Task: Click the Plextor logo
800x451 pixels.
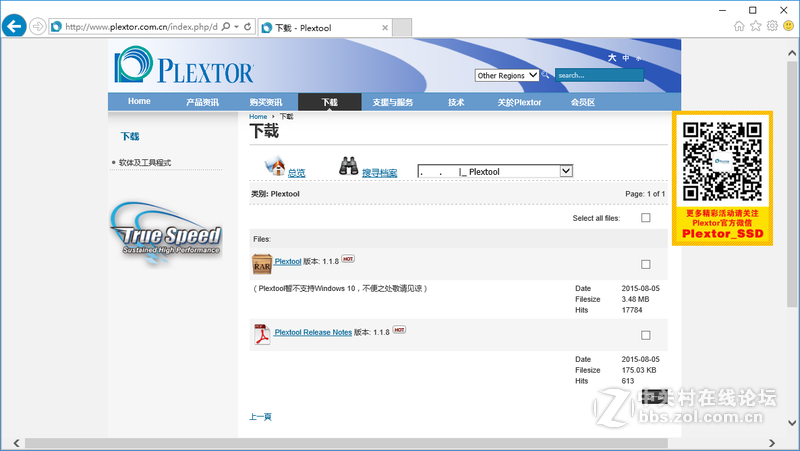Action: (184, 65)
